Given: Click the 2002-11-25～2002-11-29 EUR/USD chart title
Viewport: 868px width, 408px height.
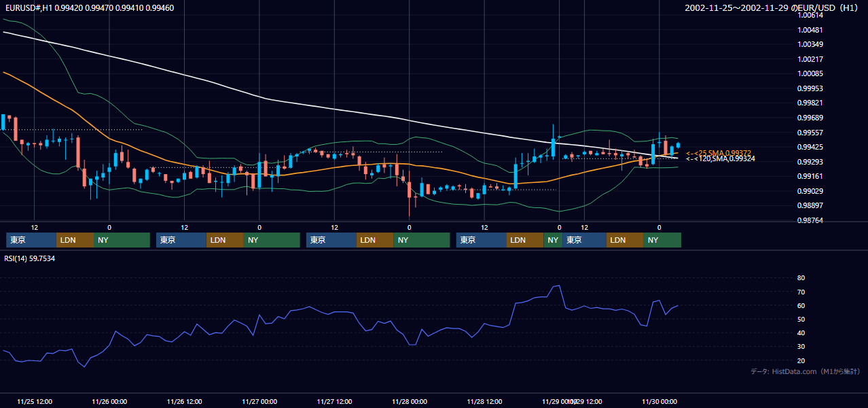Looking at the screenshot, I should click(x=772, y=8).
